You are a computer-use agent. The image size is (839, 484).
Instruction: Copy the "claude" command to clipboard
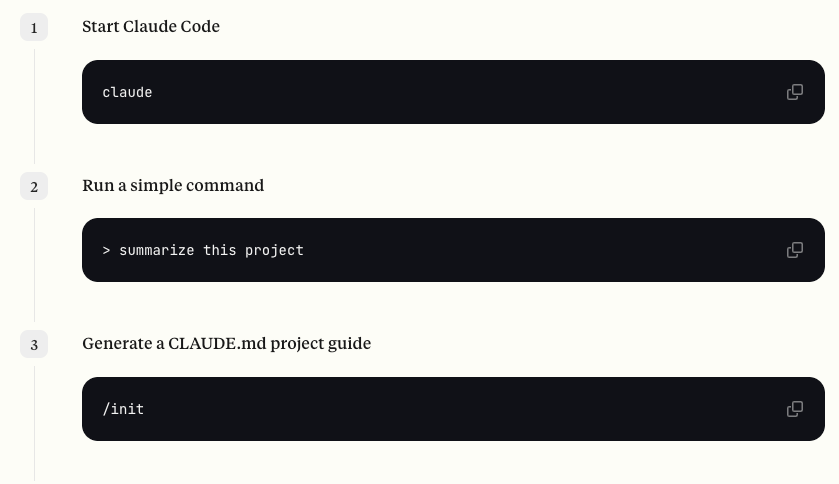tap(795, 92)
